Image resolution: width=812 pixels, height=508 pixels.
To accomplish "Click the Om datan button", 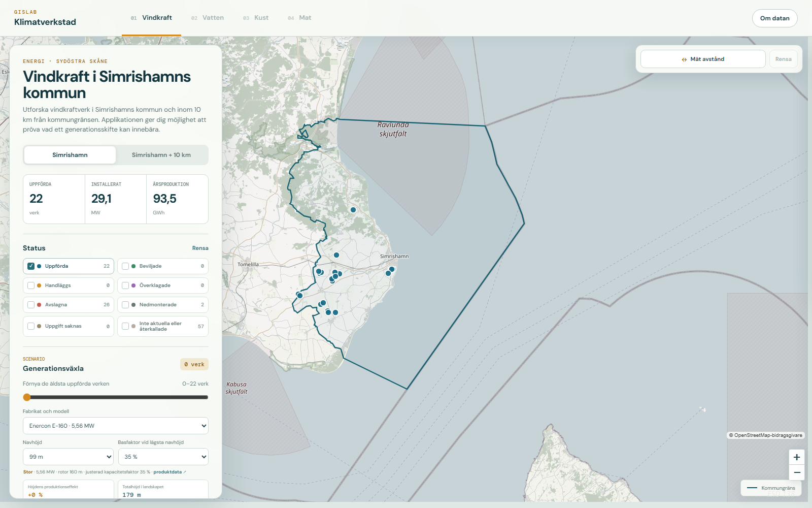I will coord(775,18).
